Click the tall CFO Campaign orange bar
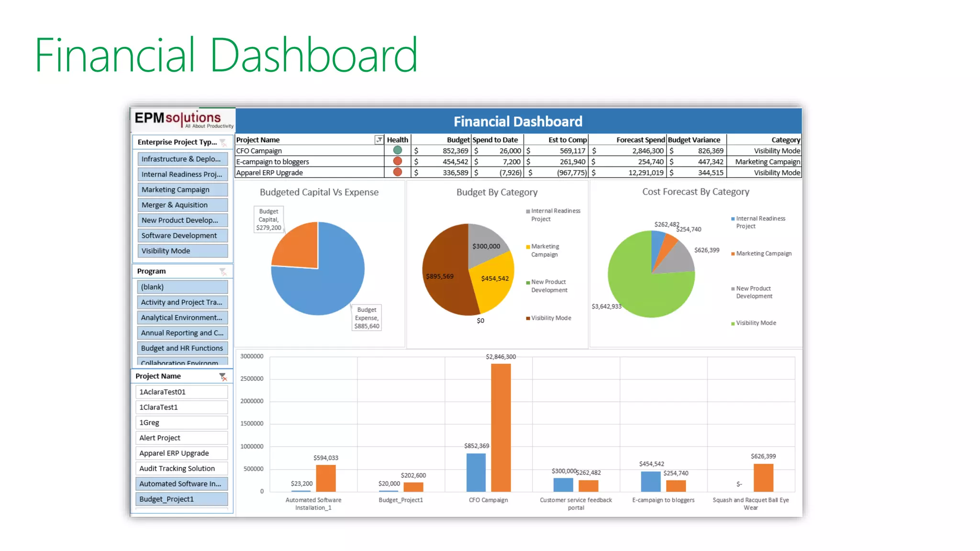The image size is (980, 551). (x=501, y=428)
